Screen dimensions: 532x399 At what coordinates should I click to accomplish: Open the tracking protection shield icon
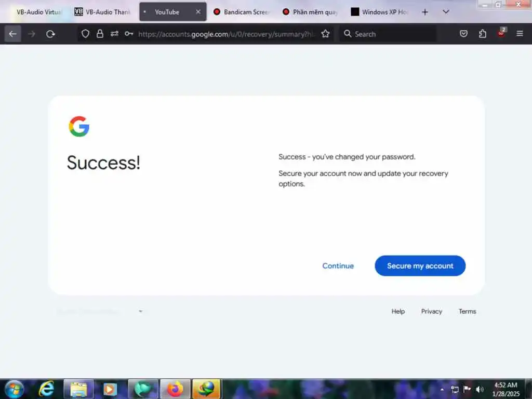[x=86, y=34]
